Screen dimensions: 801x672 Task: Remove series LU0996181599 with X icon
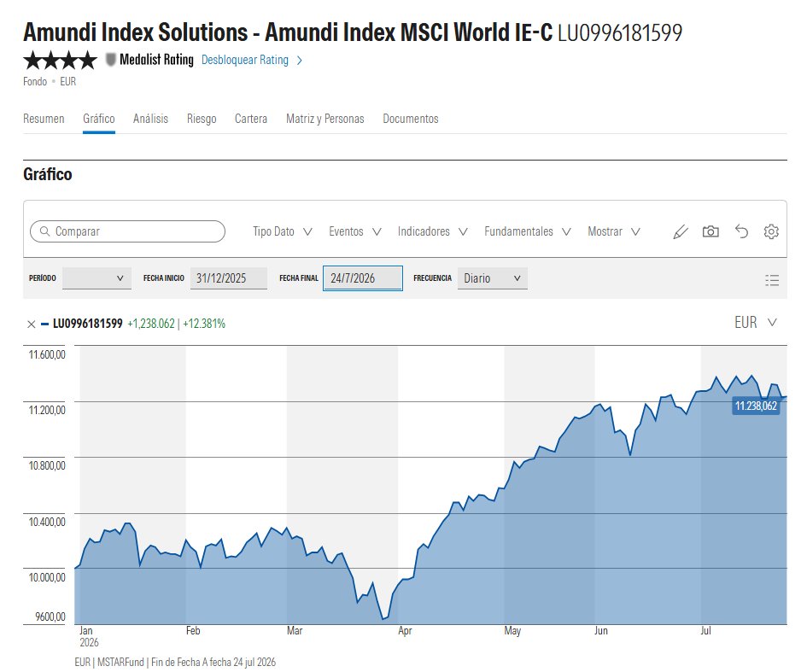point(31,324)
